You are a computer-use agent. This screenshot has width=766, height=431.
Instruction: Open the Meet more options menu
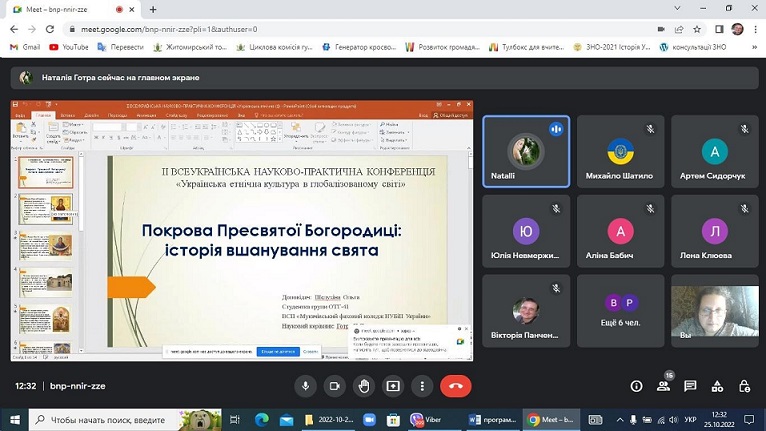tap(423, 386)
